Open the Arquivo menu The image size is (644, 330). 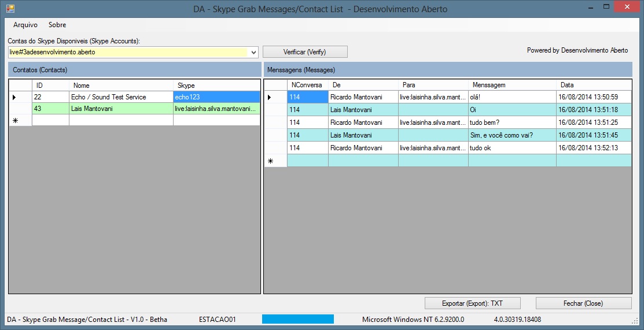pyautogui.click(x=25, y=25)
